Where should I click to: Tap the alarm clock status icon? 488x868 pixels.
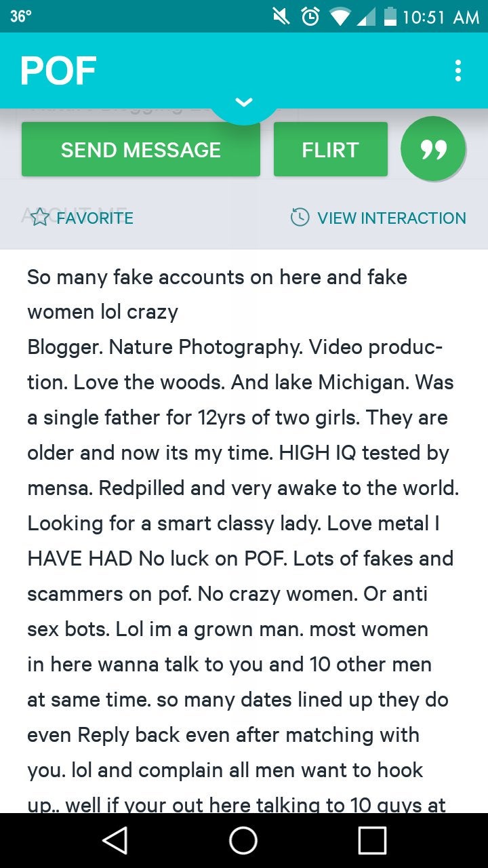[x=310, y=16]
